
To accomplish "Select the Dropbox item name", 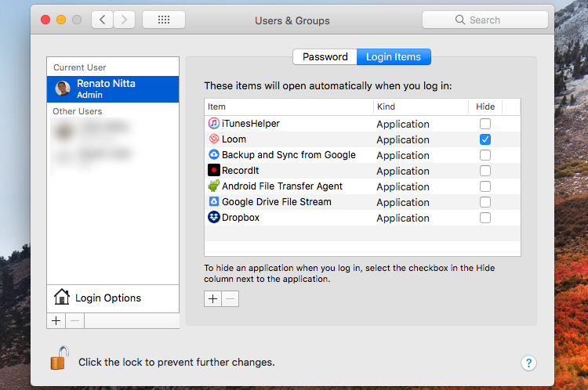I will click(x=241, y=218).
